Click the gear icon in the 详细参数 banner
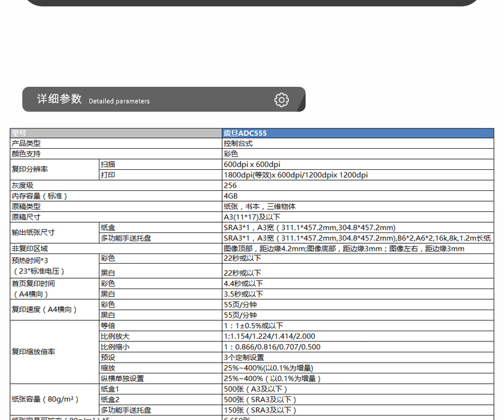Image resolution: width=504 pixels, height=420 pixels. tap(281, 100)
